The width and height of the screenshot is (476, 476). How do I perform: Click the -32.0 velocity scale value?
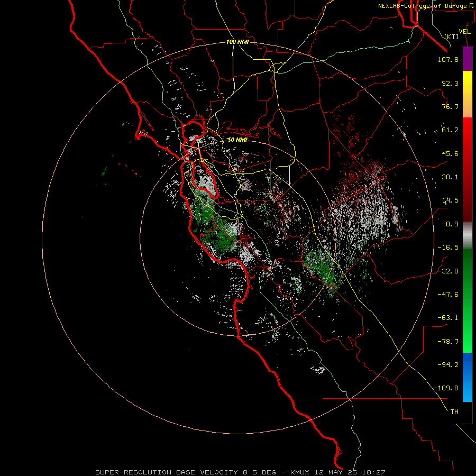[x=448, y=271]
